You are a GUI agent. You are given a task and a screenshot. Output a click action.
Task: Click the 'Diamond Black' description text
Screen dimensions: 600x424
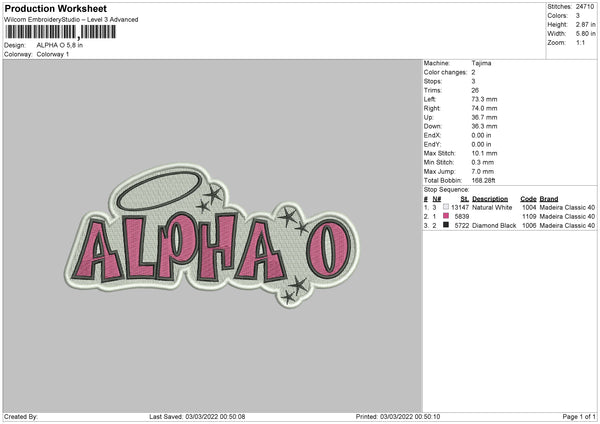click(x=494, y=226)
